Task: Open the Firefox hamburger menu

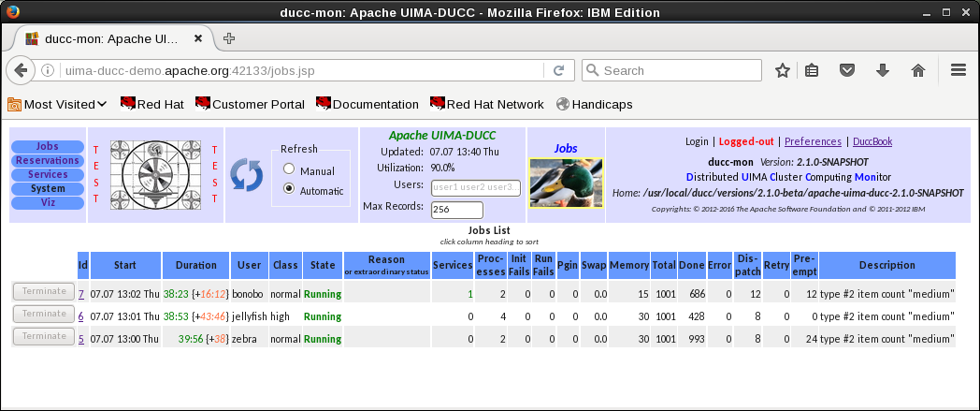Action: coord(958,70)
